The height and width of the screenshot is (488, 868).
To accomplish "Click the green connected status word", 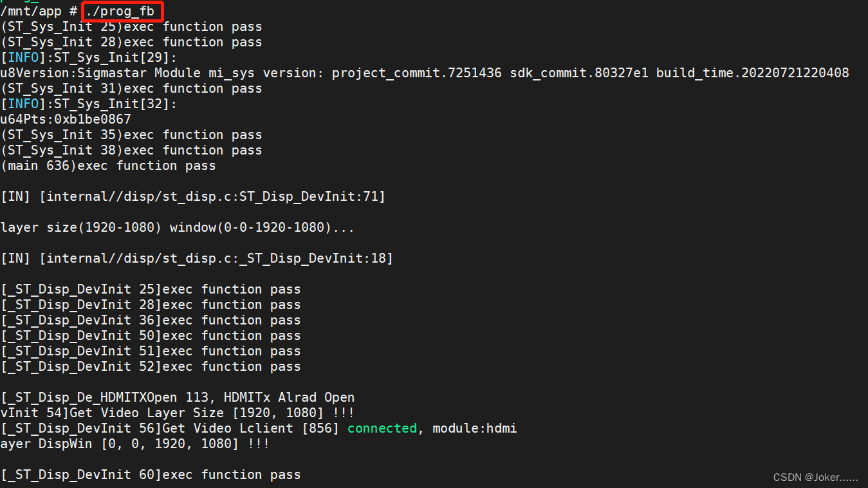I will point(382,428).
